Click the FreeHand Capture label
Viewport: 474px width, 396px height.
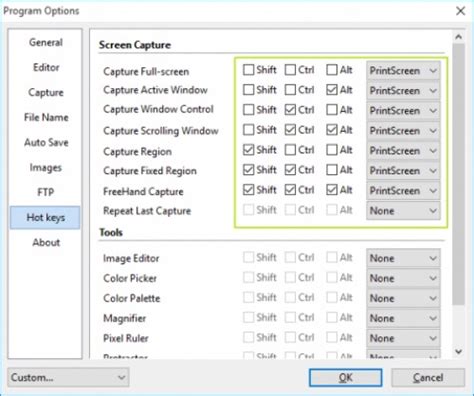pyautogui.click(x=143, y=191)
